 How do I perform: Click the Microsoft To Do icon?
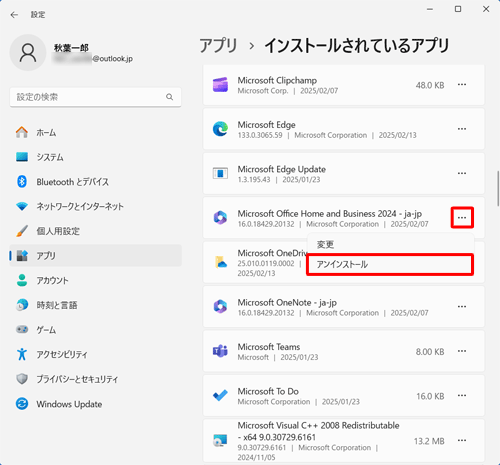[x=220, y=396]
